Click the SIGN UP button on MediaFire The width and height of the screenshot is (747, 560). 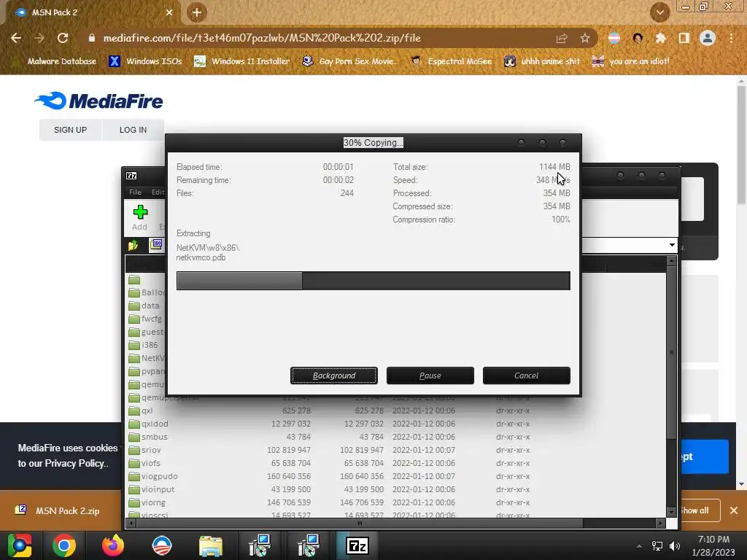pos(71,130)
